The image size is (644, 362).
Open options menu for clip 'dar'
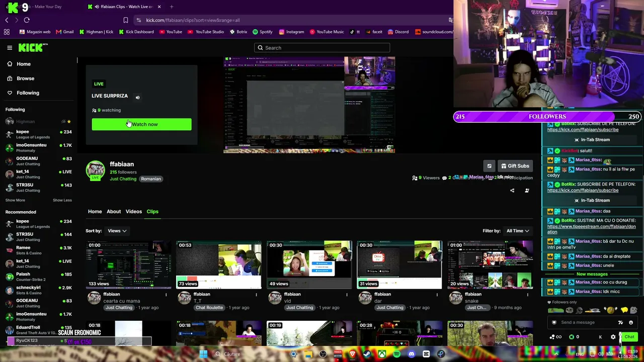(437, 295)
